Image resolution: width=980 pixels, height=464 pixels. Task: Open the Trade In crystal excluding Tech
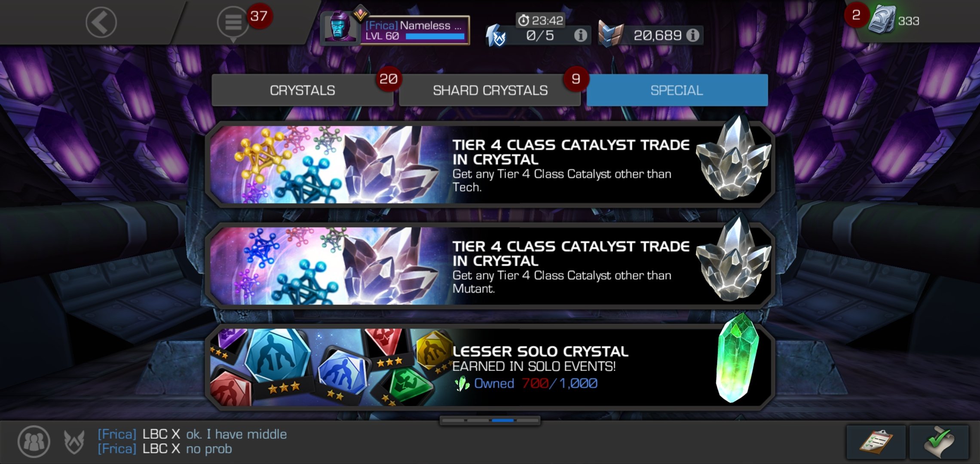pyautogui.click(x=490, y=164)
